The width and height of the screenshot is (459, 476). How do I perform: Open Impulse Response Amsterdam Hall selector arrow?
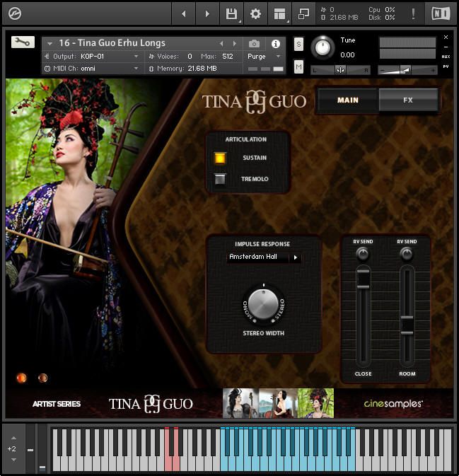point(295,257)
